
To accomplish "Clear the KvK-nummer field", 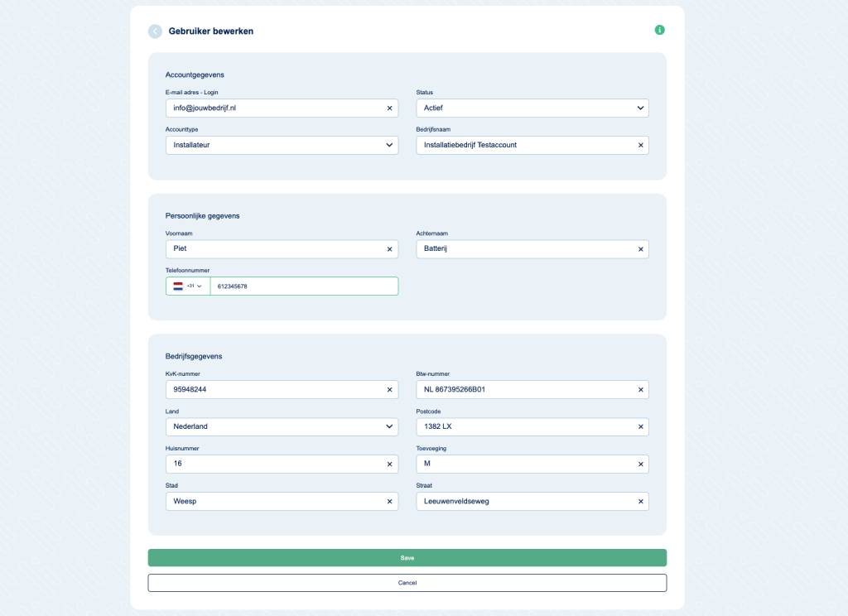I will coord(389,390).
